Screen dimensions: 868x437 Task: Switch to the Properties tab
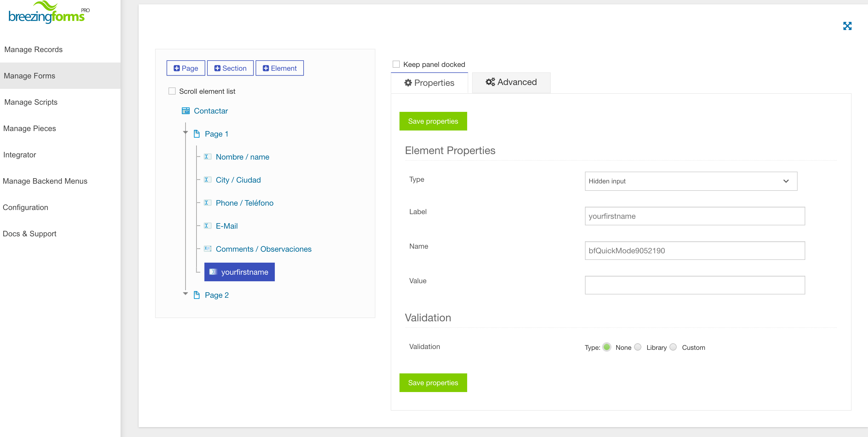coord(429,83)
